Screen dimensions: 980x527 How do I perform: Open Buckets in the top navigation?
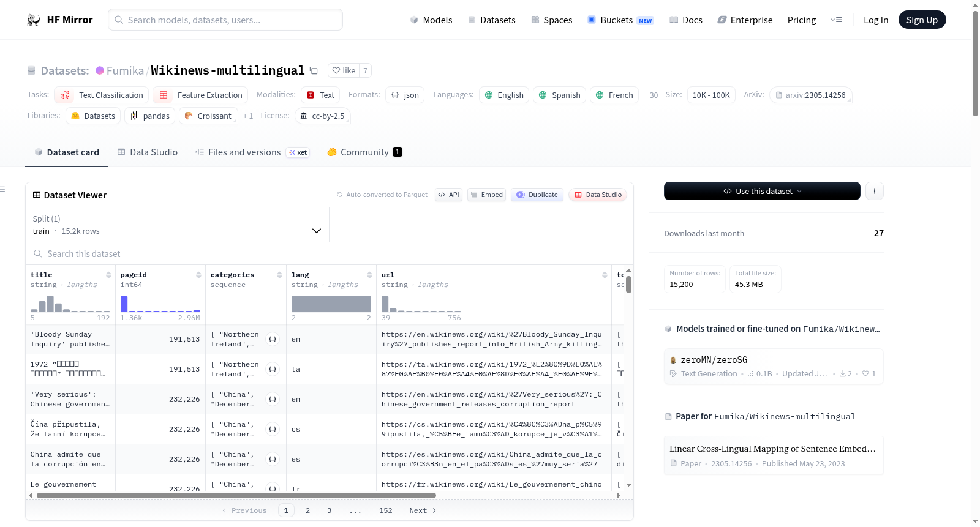tap(620, 20)
